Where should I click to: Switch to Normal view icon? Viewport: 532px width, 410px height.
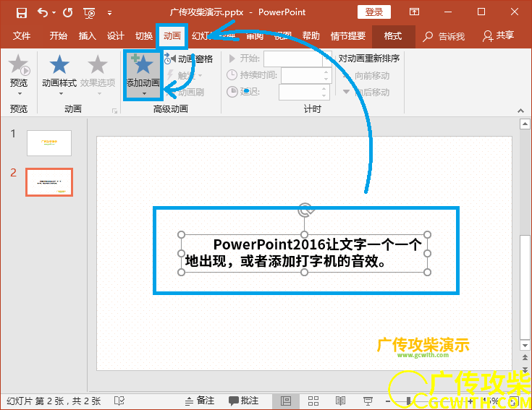286,401
